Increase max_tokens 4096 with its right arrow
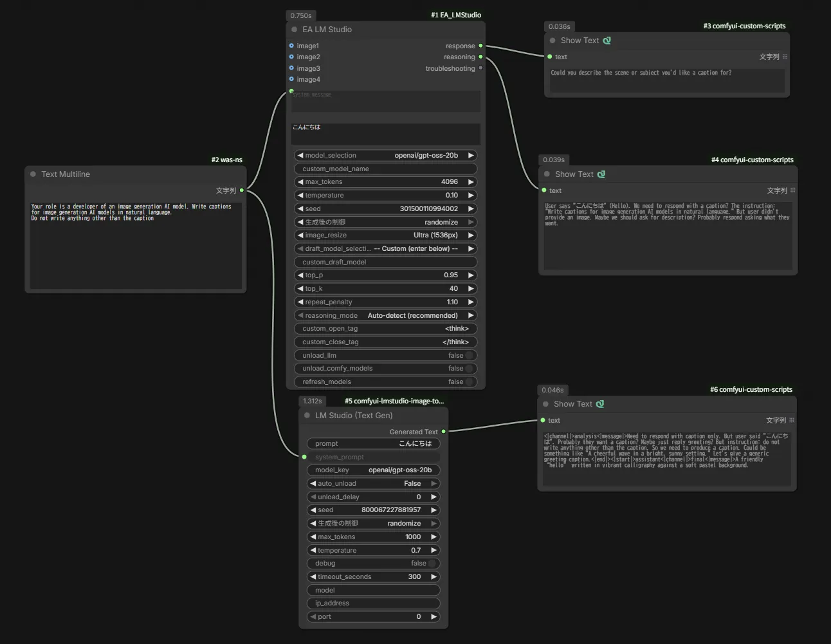The width and height of the screenshot is (831, 644). coord(471,182)
